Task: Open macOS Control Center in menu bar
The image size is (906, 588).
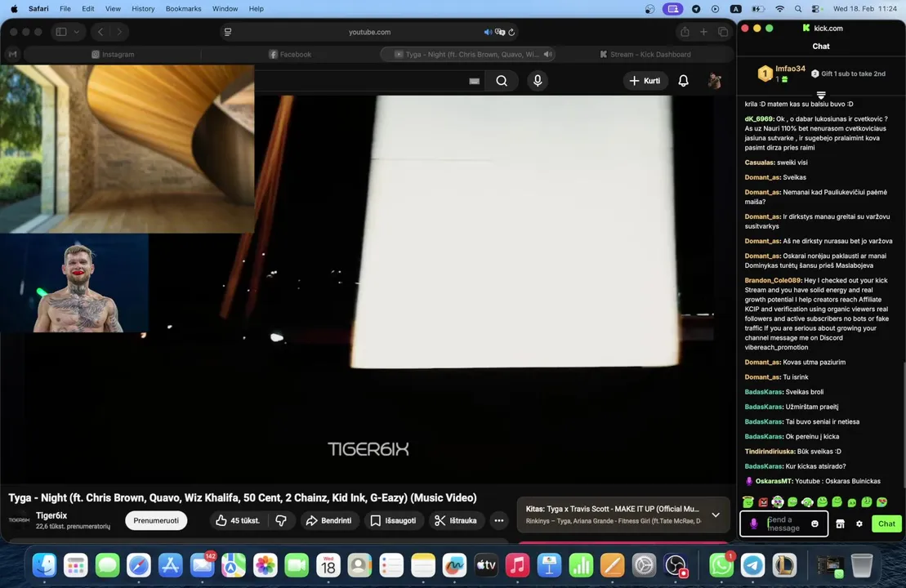Action: [816, 9]
